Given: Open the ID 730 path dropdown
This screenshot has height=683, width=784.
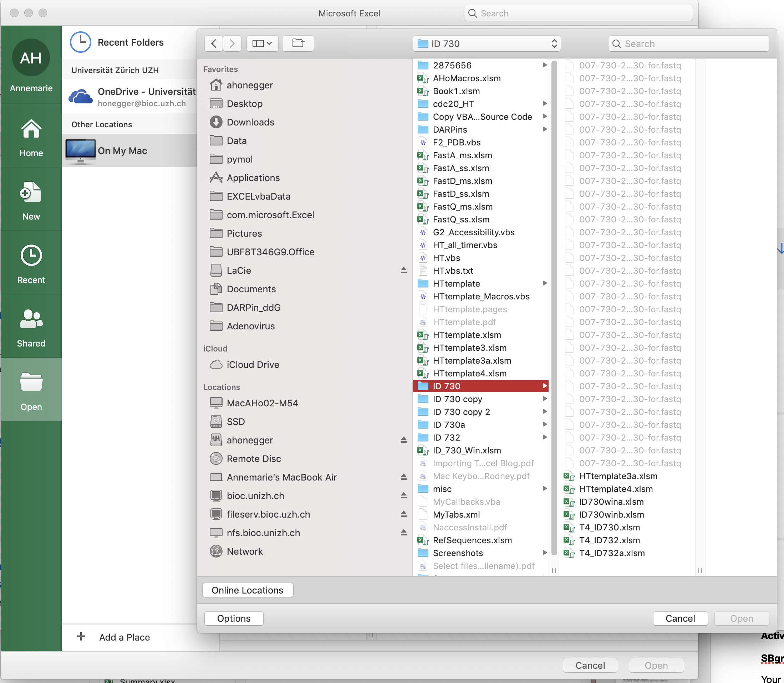Looking at the screenshot, I should click(487, 43).
